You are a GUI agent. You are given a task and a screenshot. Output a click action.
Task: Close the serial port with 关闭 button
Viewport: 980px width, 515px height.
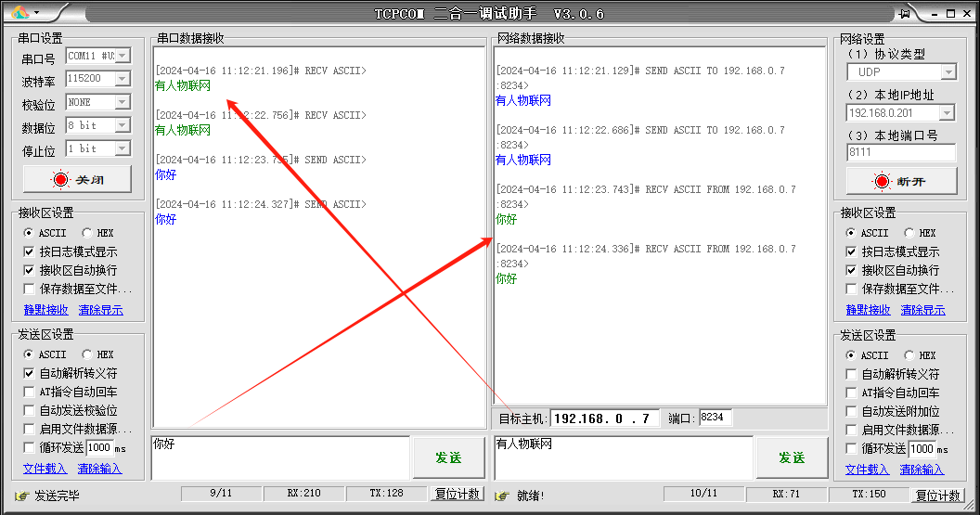[77, 179]
